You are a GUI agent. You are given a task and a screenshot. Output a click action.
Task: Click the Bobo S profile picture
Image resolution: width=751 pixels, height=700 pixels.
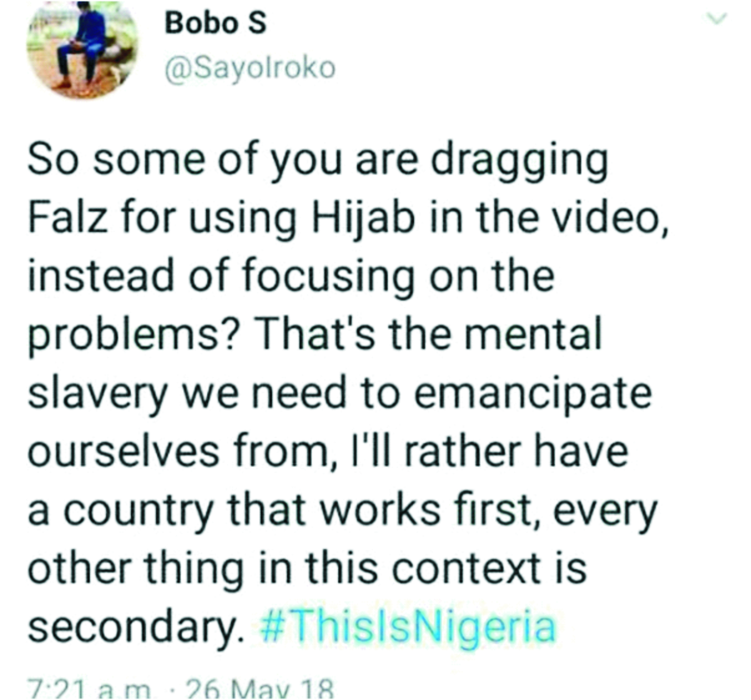(82, 50)
